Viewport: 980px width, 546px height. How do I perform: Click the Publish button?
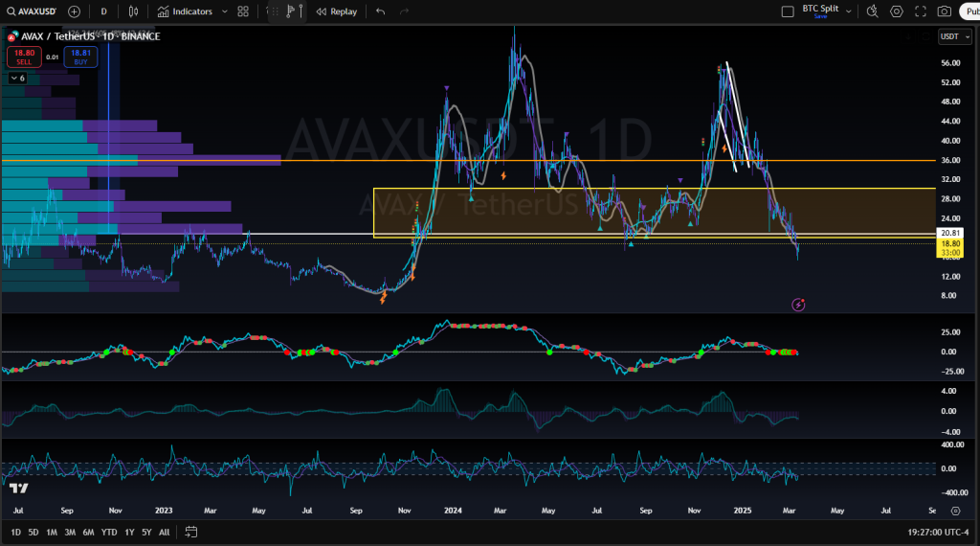[x=970, y=11]
